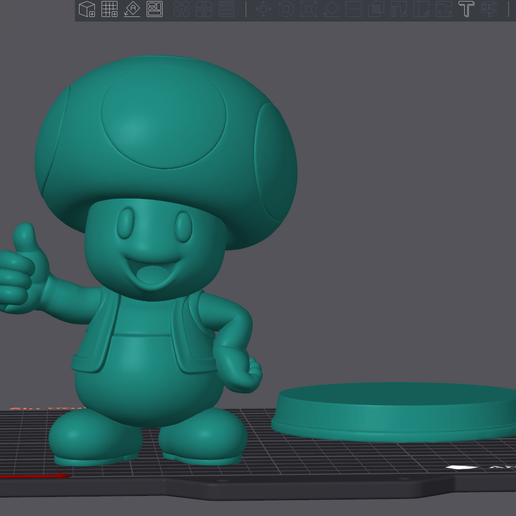Click the greyed Split to parts icon
This screenshot has height=516, width=516.
coord(204,9)
